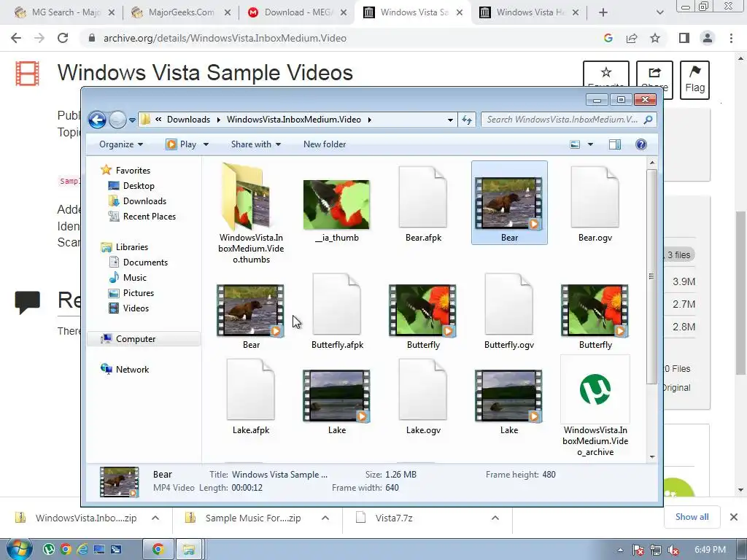Expand the view options dropdown arrow
The width and height of the screenshot is (747, 560).
[590, 144]
